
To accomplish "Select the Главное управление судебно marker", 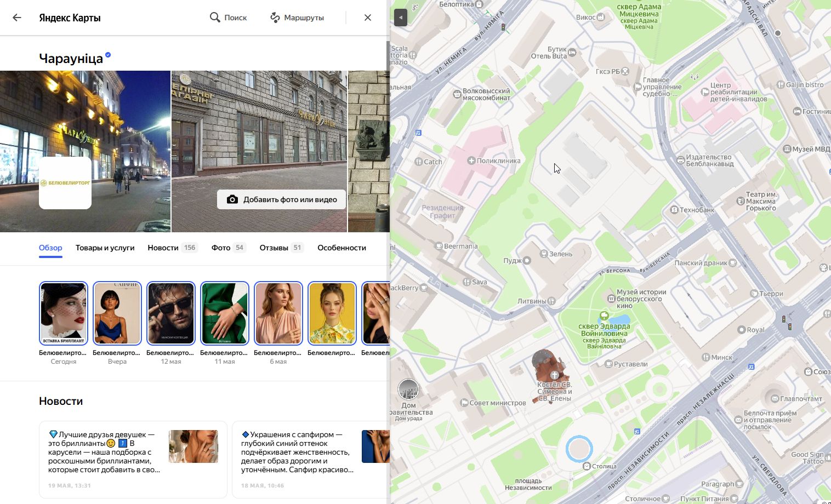I will tap(638, 87).
